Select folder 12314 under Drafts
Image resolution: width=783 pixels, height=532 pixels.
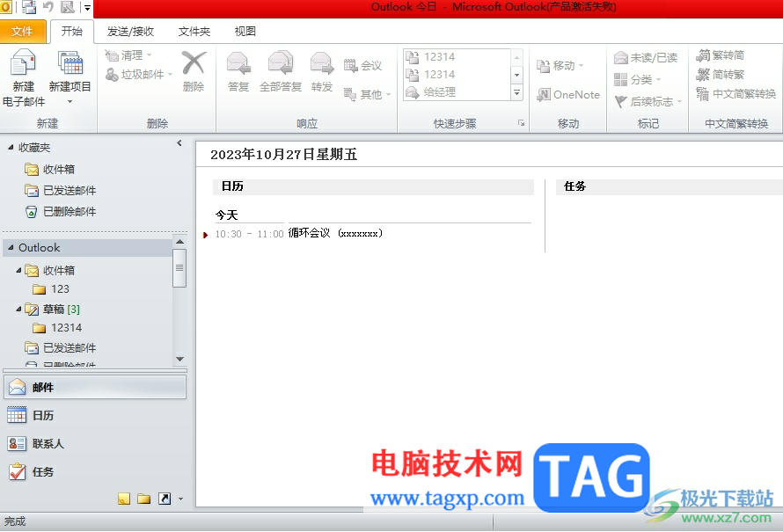[x=57, y=327]
